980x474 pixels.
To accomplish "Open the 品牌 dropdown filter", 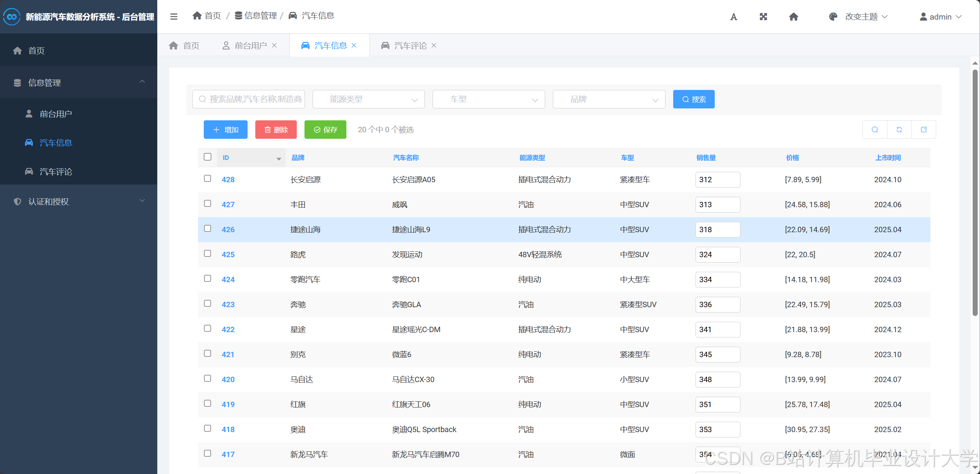I will [609, 99].
